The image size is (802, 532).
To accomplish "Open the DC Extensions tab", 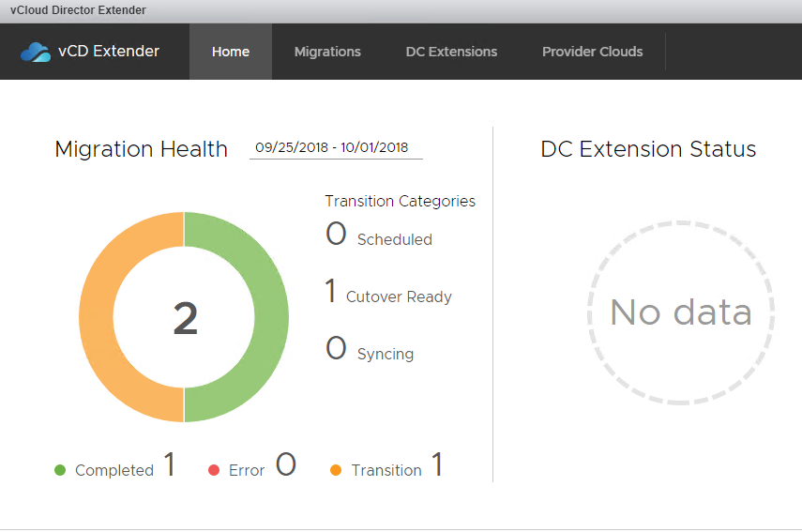I will 451,52.
